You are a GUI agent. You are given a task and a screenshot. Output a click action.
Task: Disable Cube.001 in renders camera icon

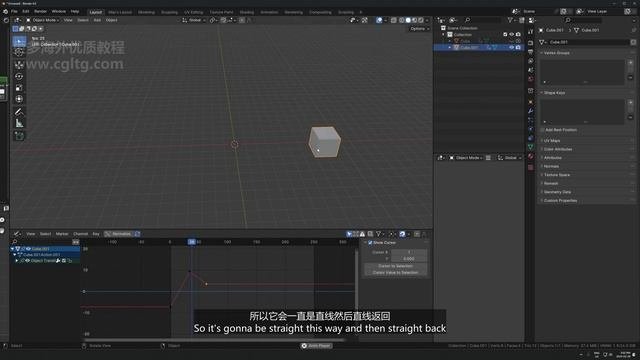(x=518, y=47)
